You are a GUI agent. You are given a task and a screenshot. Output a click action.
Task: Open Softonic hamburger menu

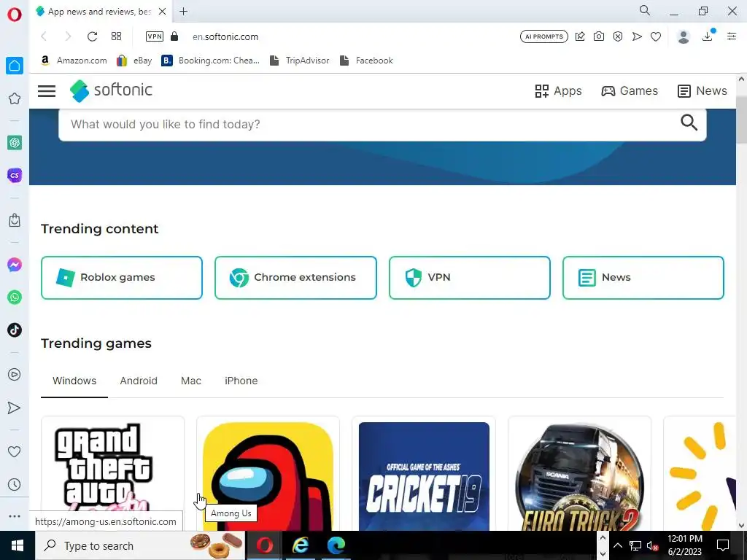(47, 90)
